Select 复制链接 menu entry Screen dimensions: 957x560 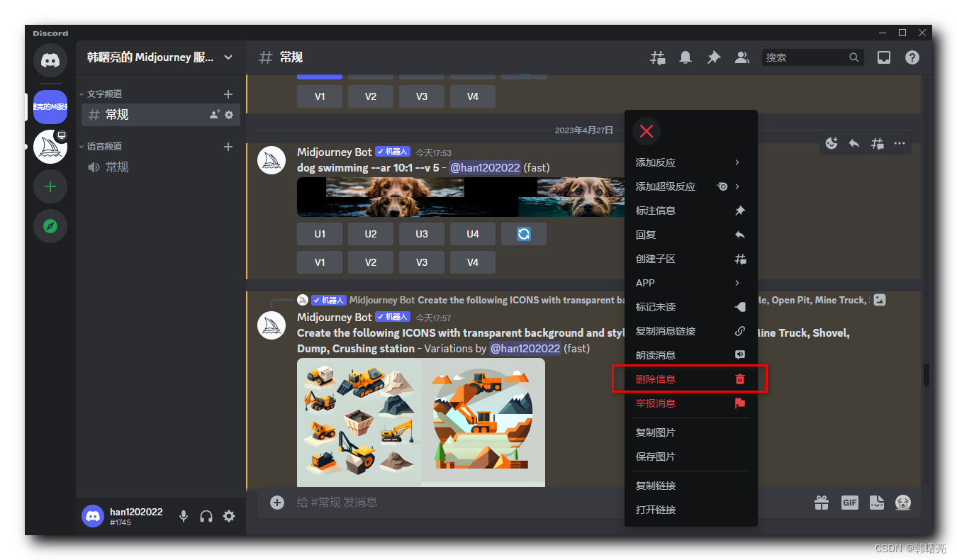pos(690,486)
